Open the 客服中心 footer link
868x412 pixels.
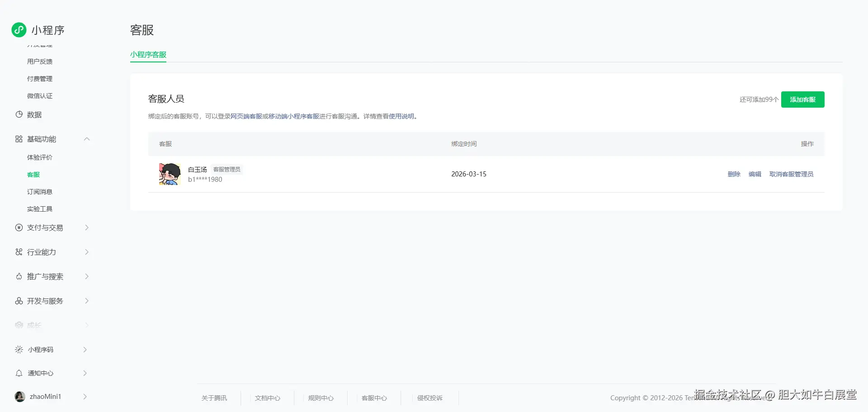click(374, 398)
